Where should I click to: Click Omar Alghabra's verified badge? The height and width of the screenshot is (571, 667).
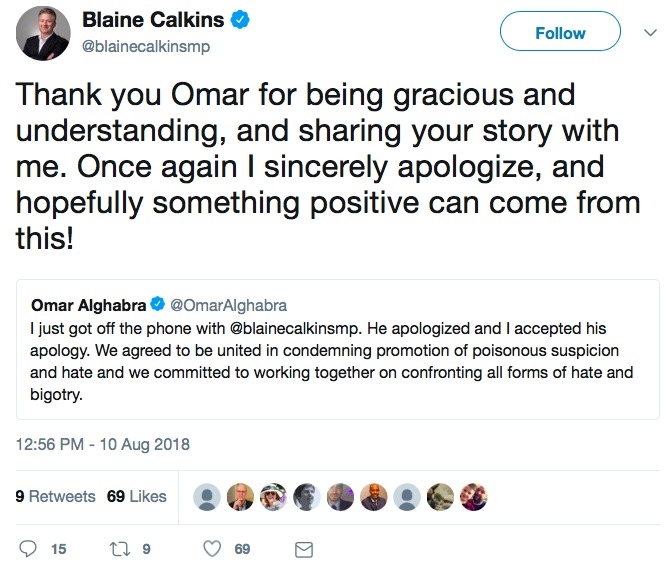click(x=158, y=304)
